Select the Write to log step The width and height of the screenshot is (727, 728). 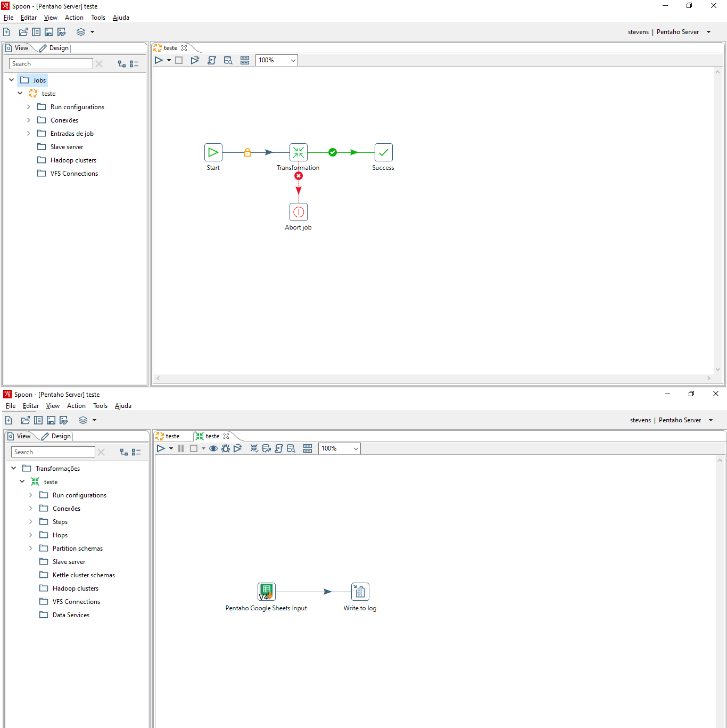360,591
